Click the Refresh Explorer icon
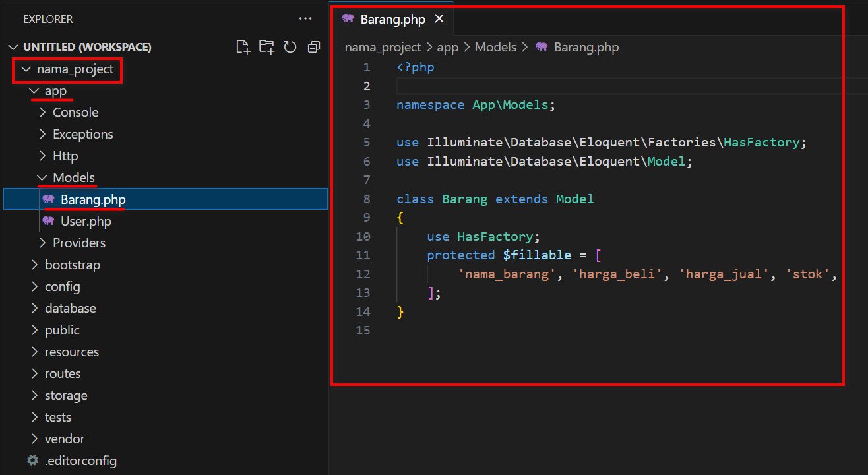The image size is (868, 475). pyautogui.click(x=290, y=47)
